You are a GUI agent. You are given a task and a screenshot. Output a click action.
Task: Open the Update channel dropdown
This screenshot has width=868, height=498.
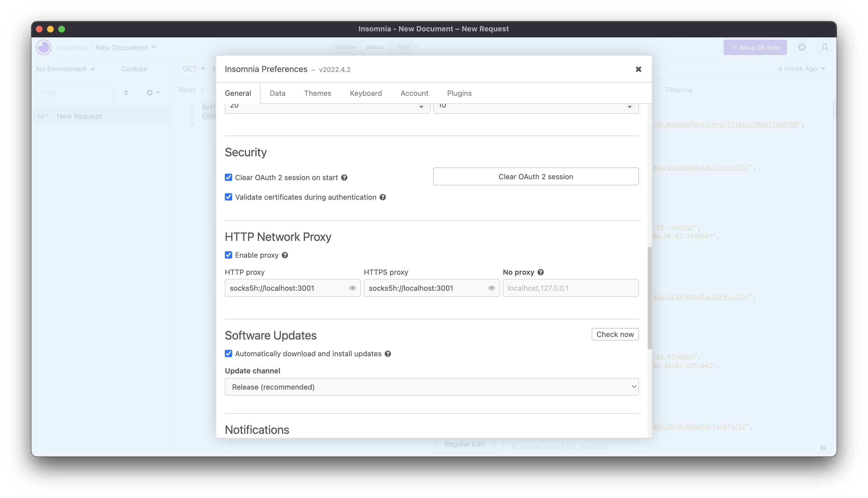431,387
